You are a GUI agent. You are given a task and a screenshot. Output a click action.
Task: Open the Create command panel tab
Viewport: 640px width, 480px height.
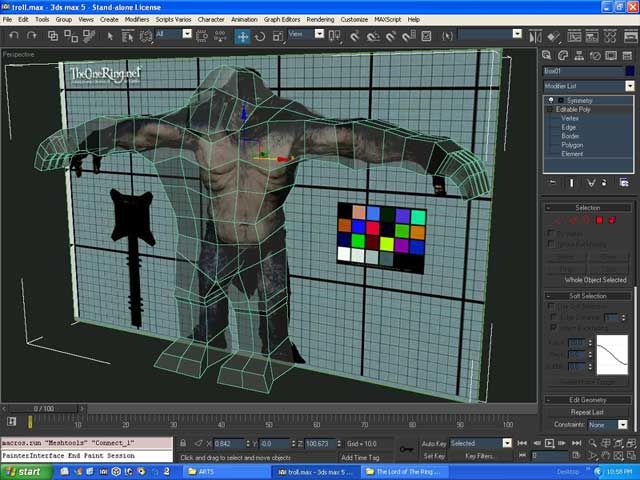click(x=547, y=56)
